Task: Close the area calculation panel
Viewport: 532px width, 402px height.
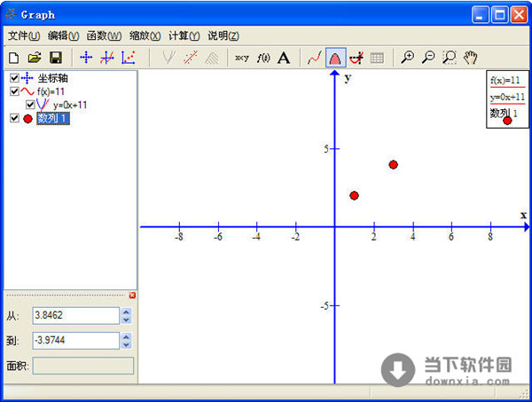Action: [x=132, y=296]
